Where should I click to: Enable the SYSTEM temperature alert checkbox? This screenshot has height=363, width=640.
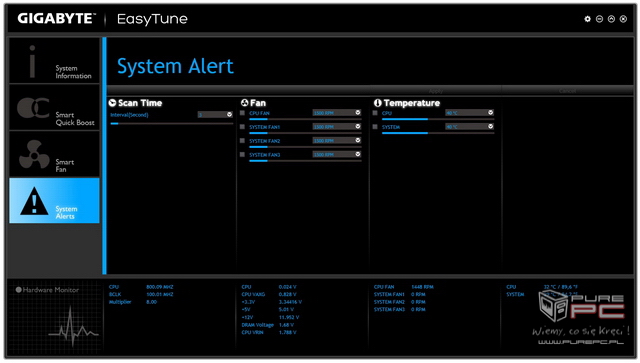pos(375,127)
